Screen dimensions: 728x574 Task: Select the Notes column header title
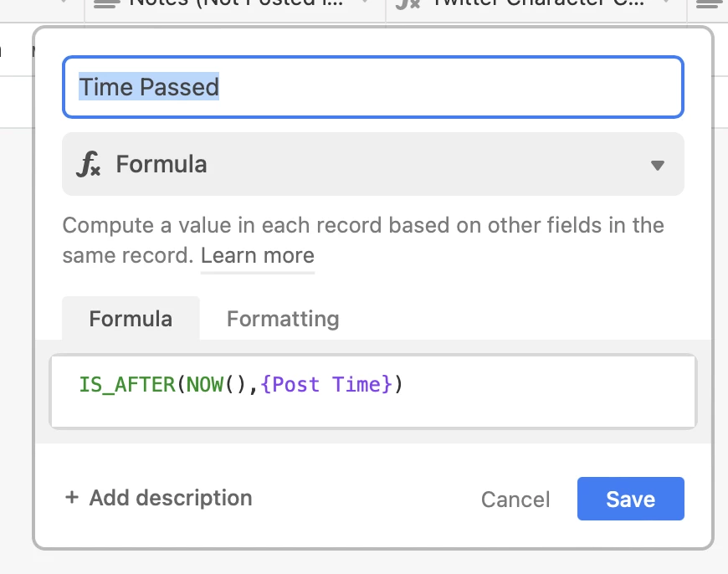pyautogui.click(x=236, y=3)
